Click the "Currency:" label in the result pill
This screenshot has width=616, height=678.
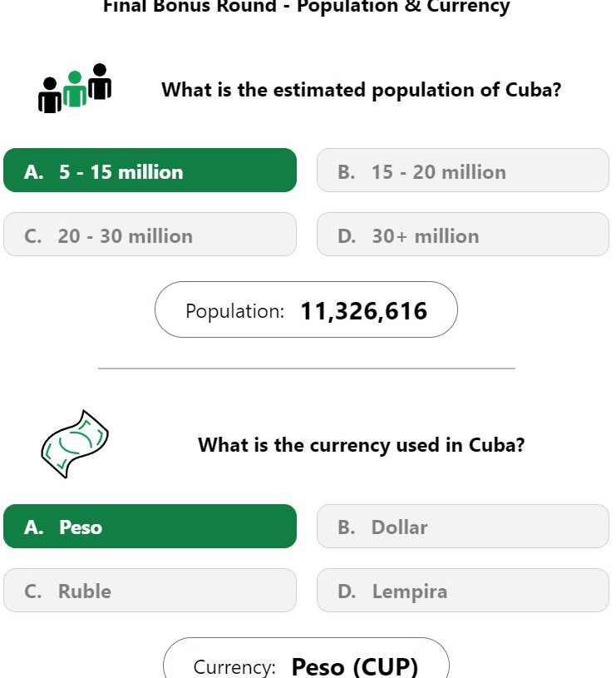coord(234,667)
